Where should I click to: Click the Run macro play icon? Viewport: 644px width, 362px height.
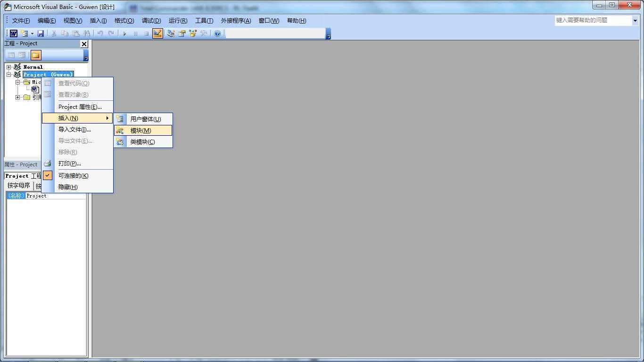pos(124,33)
